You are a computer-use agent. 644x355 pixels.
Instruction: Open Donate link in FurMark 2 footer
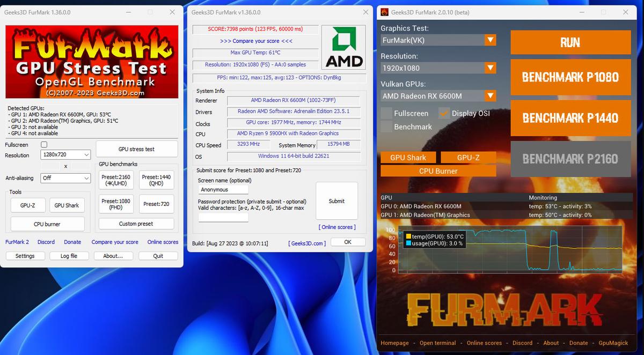coord(579,343)
